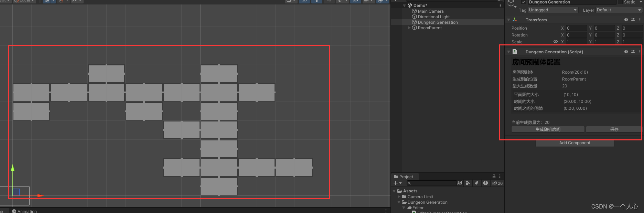Click the Demo scene Unity icon in Hierarchy
This screenshot has width=644, height=213.
410,6
